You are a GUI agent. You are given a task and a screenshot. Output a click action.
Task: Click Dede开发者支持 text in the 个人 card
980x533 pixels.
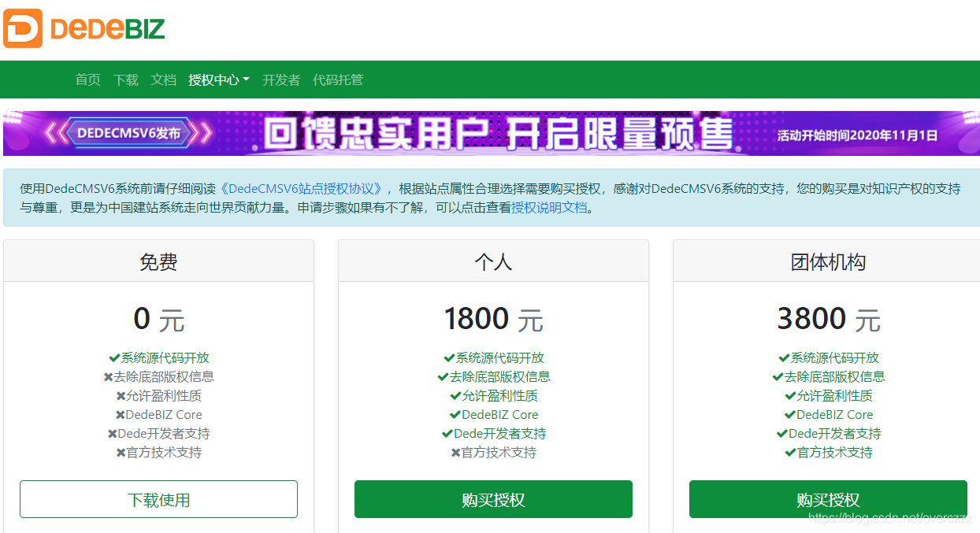(x=500, y=434)
